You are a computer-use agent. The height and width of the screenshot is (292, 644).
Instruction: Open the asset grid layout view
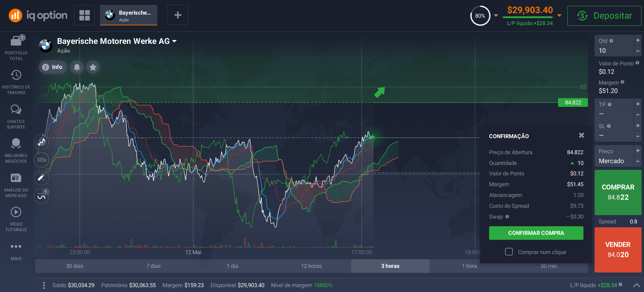pos(84,15)
